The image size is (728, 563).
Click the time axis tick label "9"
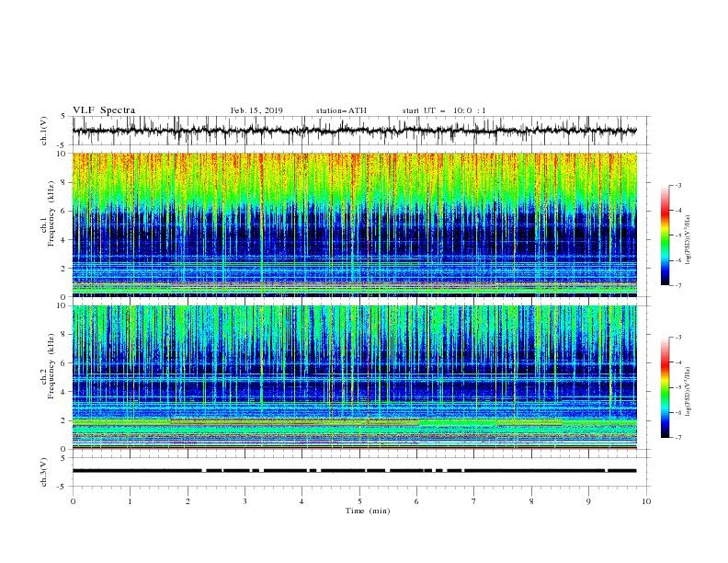588,501
